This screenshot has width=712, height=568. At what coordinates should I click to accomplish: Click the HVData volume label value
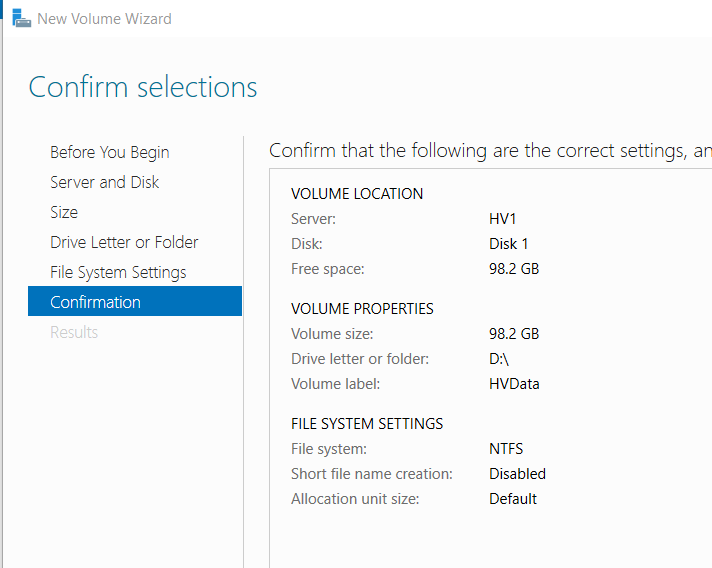click(514, 384)
